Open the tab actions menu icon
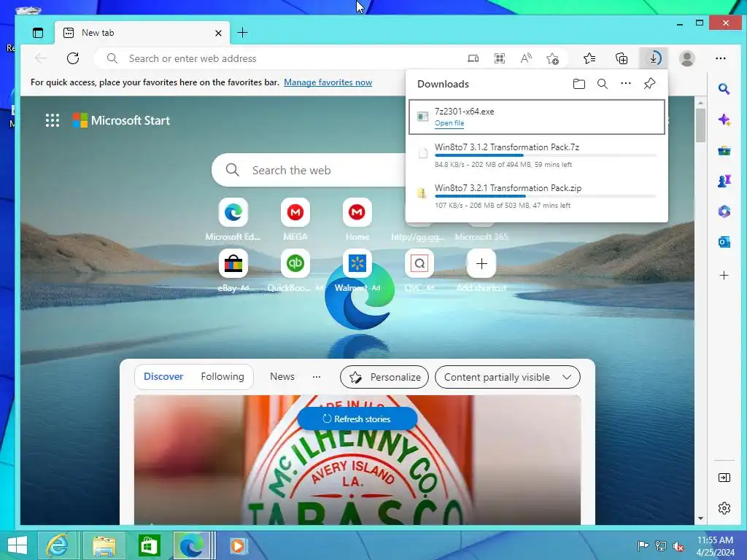 pos(38,33)
